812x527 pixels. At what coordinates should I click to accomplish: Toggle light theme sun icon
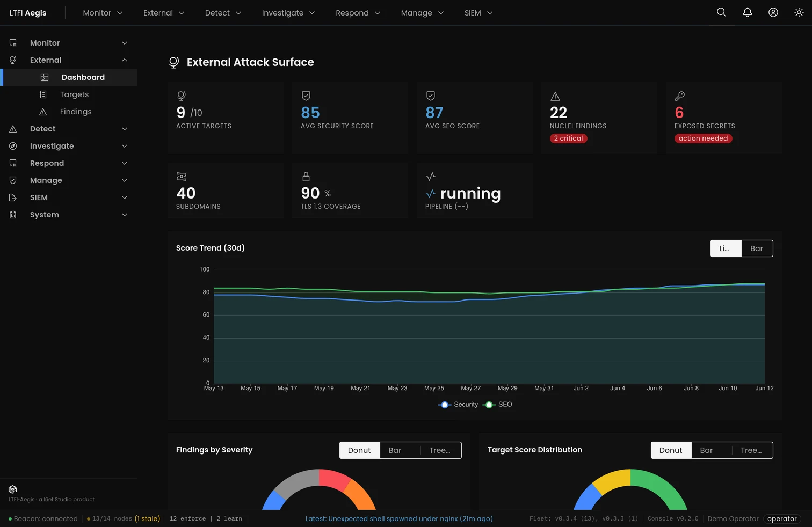(799, 12)
